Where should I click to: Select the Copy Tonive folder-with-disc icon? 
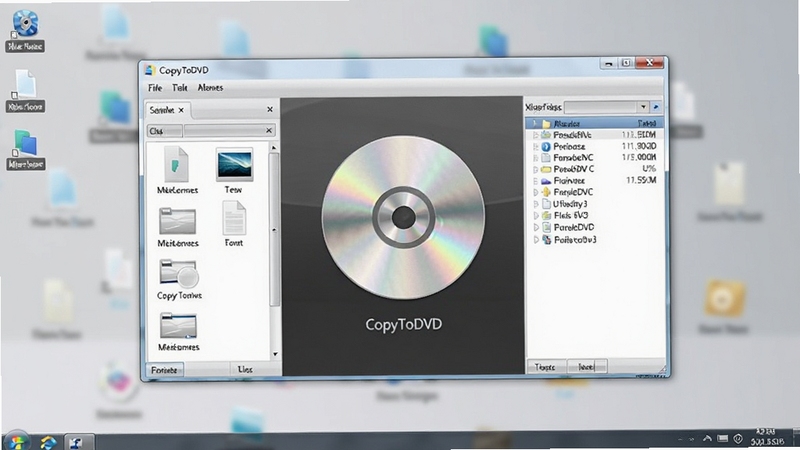pyautogui.click(x=179, y=273)
